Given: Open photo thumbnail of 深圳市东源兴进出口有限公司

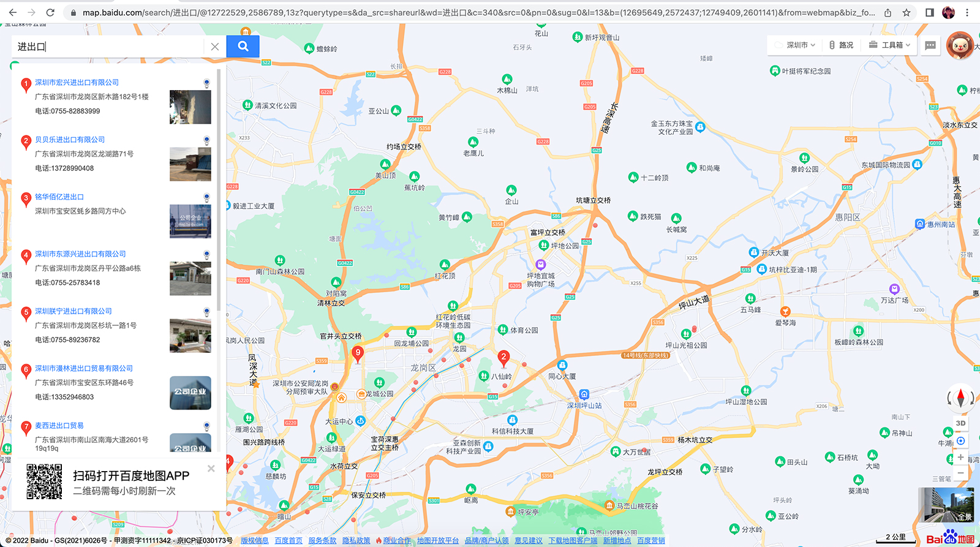Looking at the screenshot, I should point(190,279).
